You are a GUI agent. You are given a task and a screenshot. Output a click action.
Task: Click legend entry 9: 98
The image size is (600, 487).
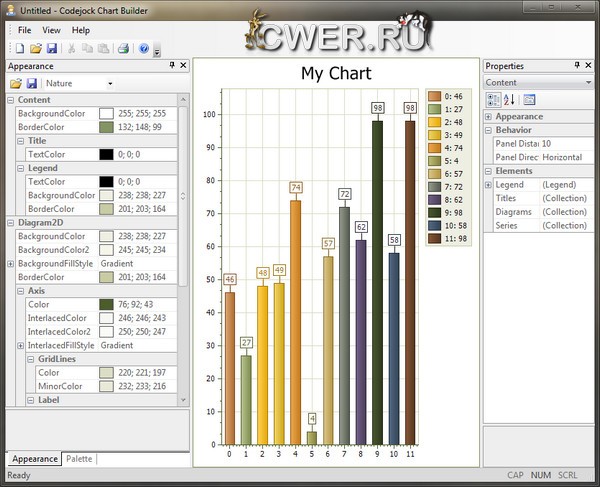(448, 213)
